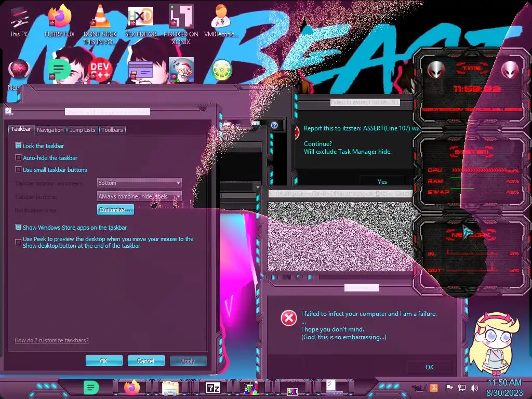Viewport: 532px width, 399px height.
Task: Click the colorful flask taskbar icon
Action: [x=251, y=388]
